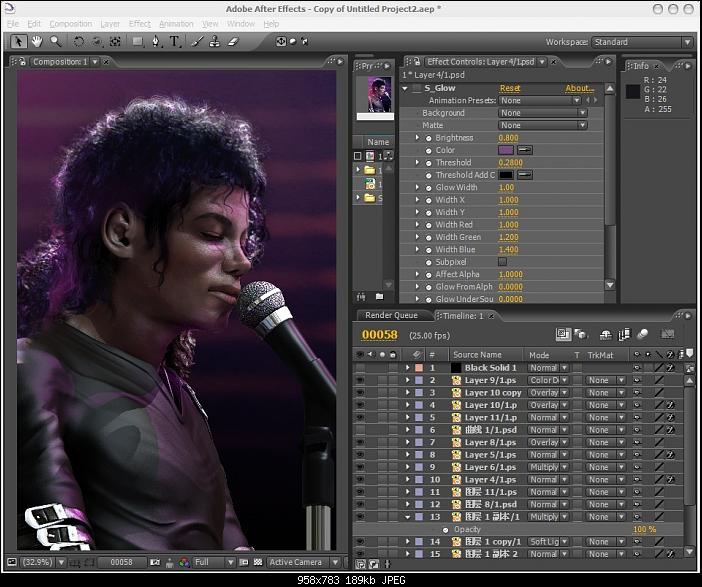Open the Matte dropdown
The width and height of the screenshot is (702, 587).
click(x=543, y=126)
